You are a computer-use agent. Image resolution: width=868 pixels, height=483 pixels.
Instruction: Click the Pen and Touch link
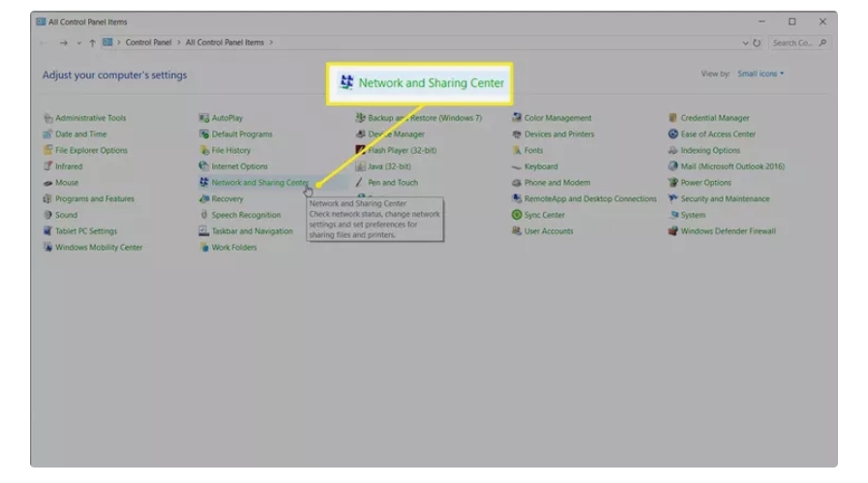tap(393, 182)
